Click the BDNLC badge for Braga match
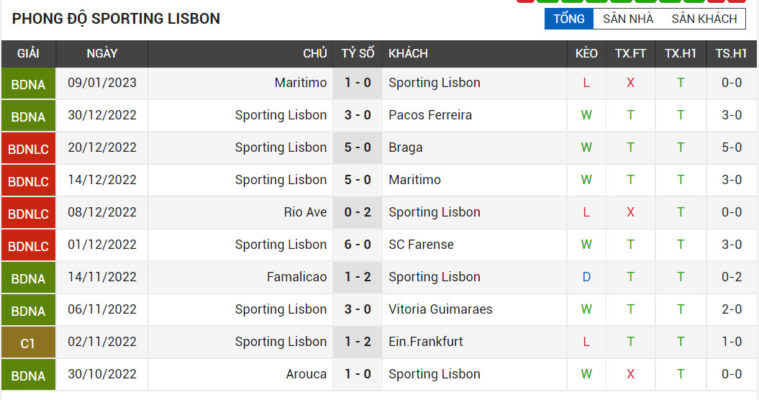The width and height of the screenshot is (759, 400). pyautogui.click(x=28, y=148)
